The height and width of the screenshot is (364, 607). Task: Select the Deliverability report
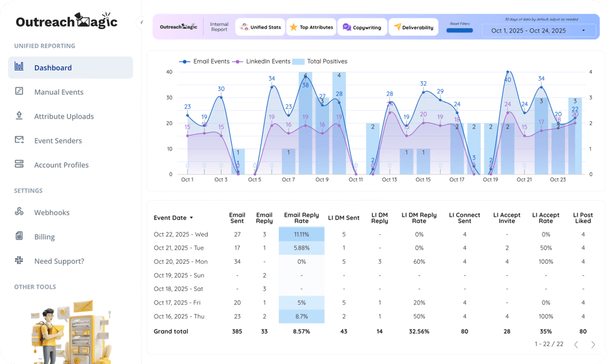[414, 27]
